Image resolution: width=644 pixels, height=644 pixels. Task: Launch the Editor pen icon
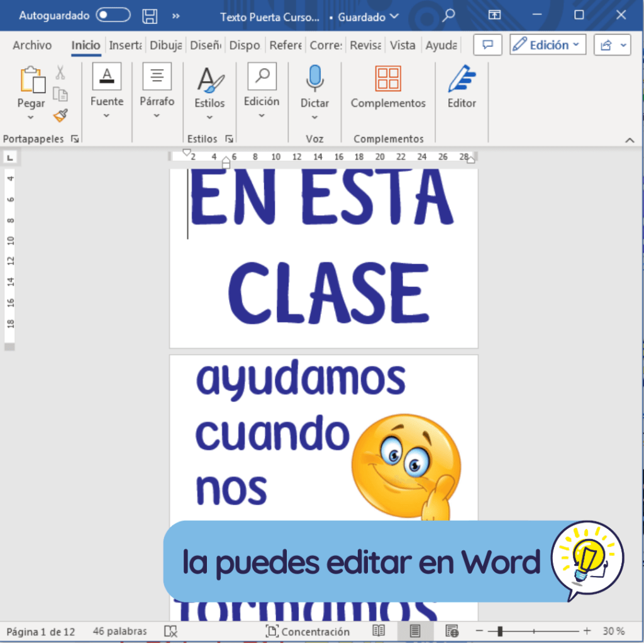(x=462, y=79)
